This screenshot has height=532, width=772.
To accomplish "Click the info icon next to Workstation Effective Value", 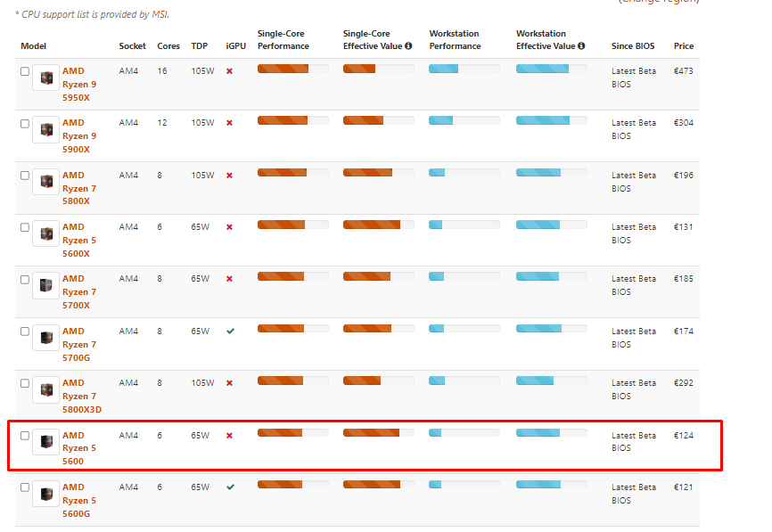I will point(581,45).
